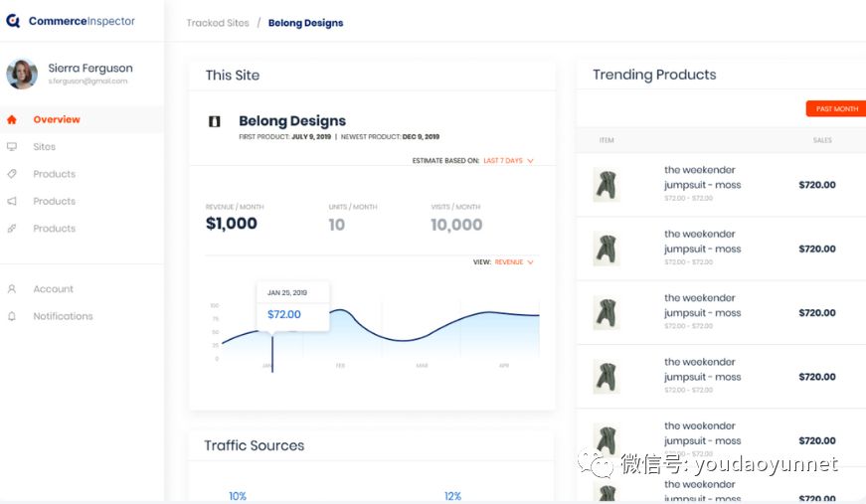The width and height of the screenshot is (866, 504).
Task: Click the Belong Designs store icon
Action: (215, 121)
